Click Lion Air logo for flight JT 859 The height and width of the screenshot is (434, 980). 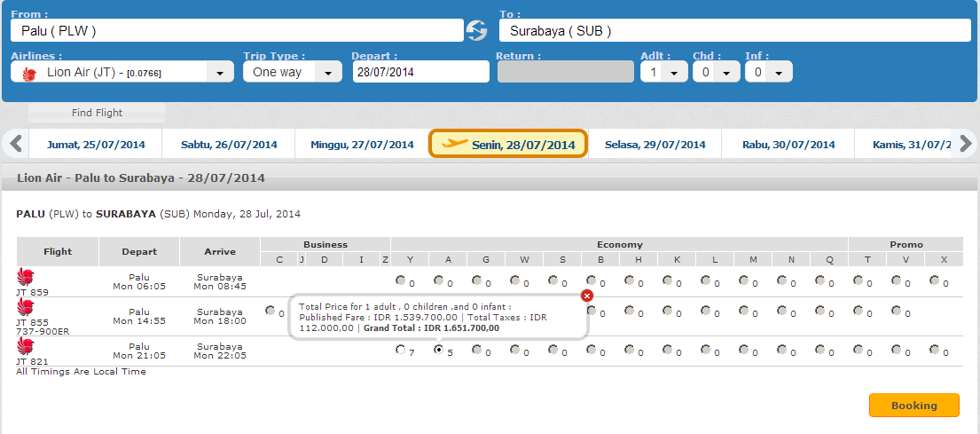point(26,276)
